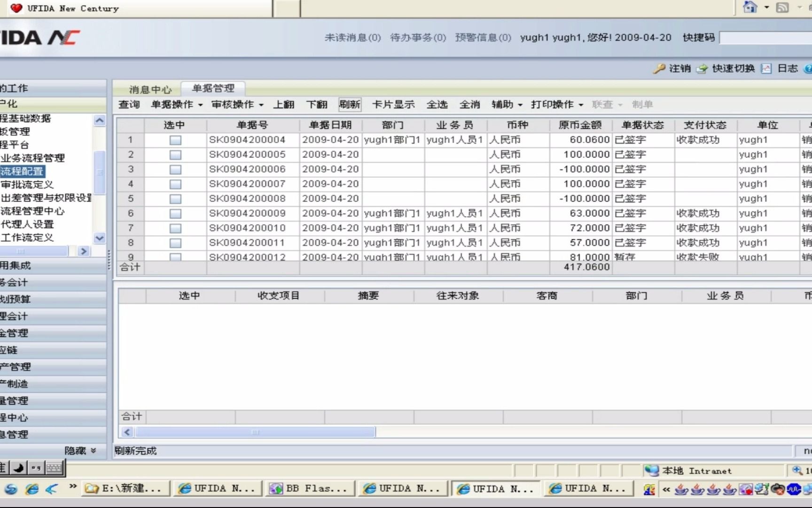The image size is (812, 508).
Task: Click the first Java cup tray icon
Action: click(681, 490)
